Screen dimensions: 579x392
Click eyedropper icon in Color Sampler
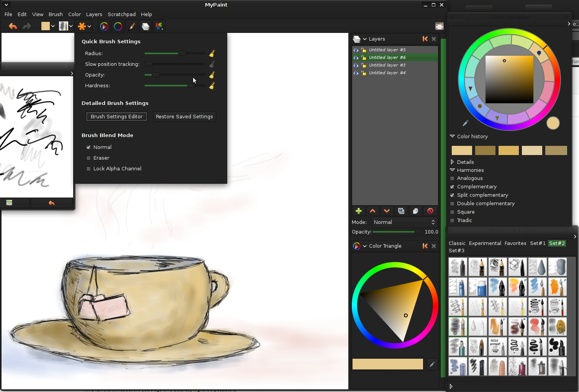coord(465,123)
